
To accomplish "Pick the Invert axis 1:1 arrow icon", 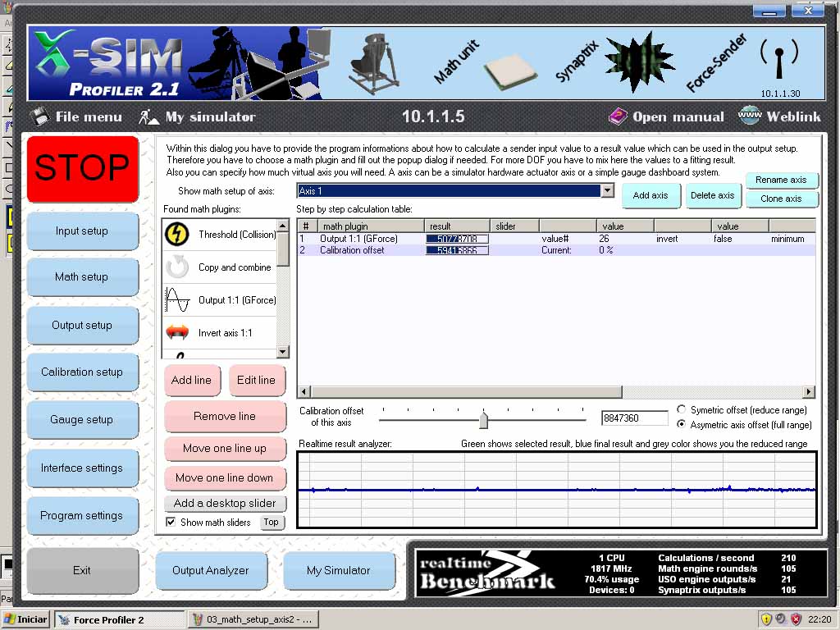I will click(177, 333).
